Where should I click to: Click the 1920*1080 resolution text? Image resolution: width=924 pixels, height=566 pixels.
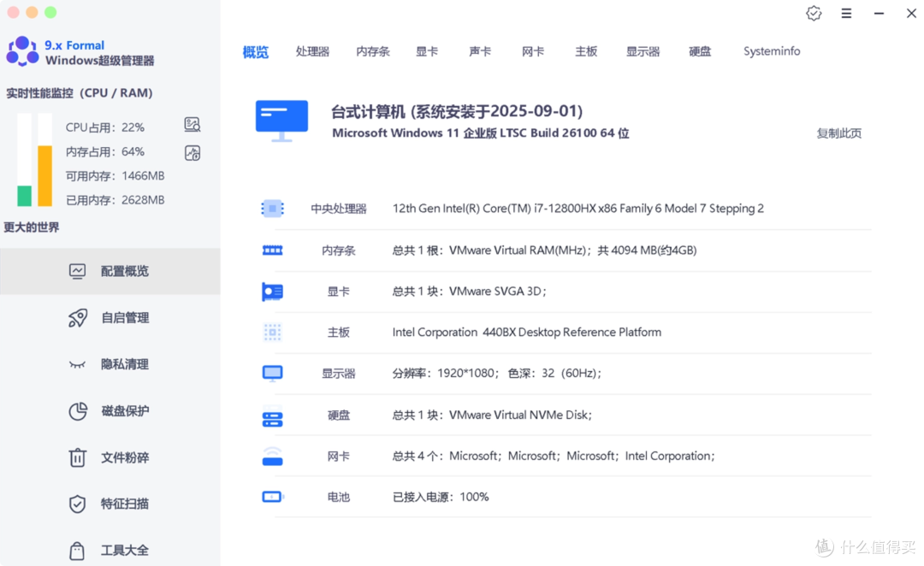tap(497, 374)
